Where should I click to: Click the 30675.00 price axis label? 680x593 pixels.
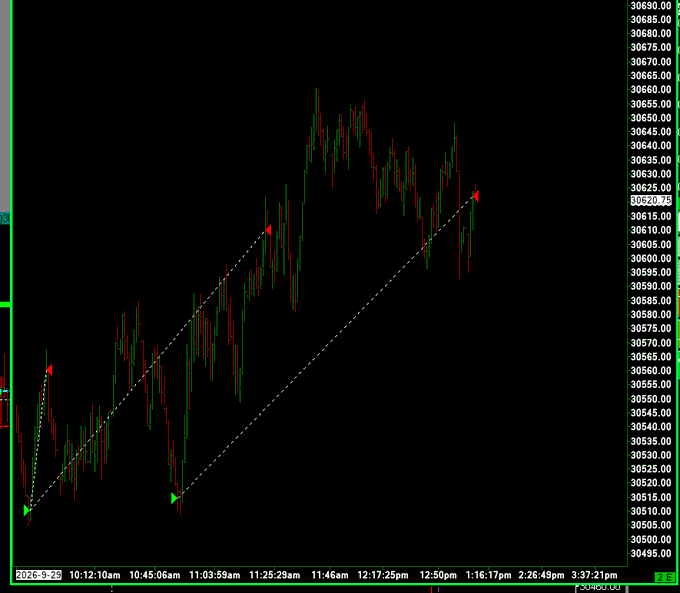651,47
